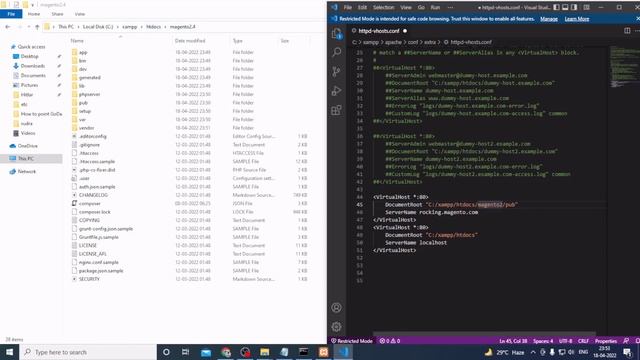Screen dimensions: 640x360
Task: Open the Run menu
Action: [x=436, y=7]
